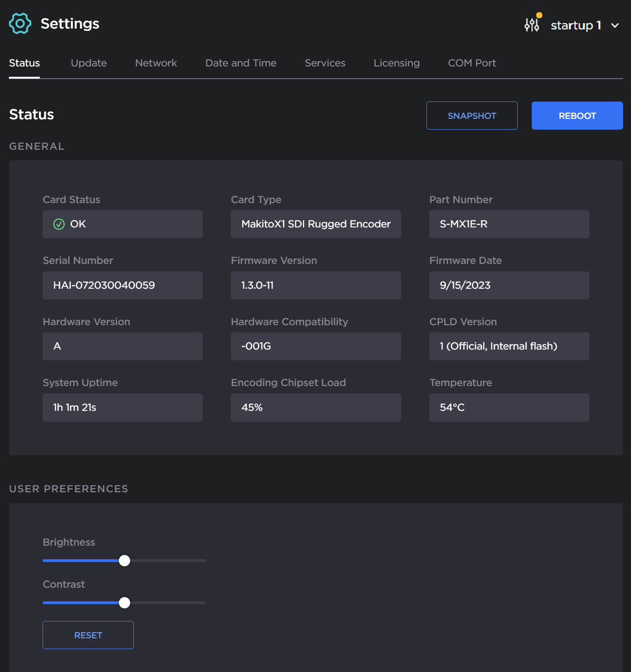Click the green OK checkmark under Card Status
The width and height of the screenshot is (631, 672).
click(x=58, y=224)
